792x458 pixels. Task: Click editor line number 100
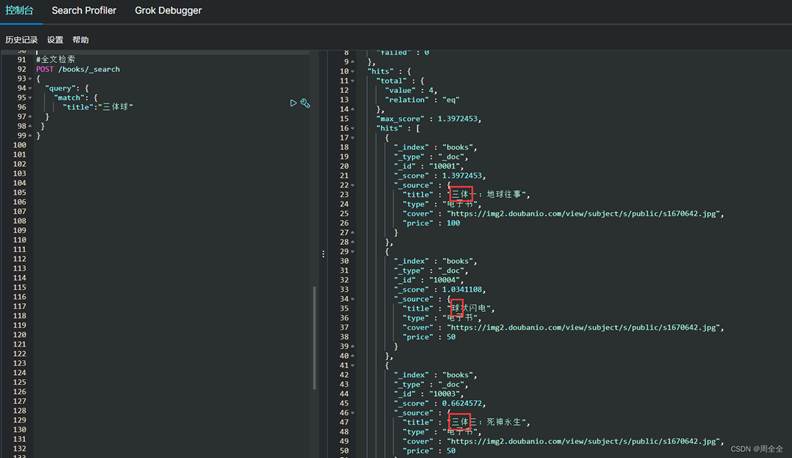pyautogui.click(x=20, y=145)
